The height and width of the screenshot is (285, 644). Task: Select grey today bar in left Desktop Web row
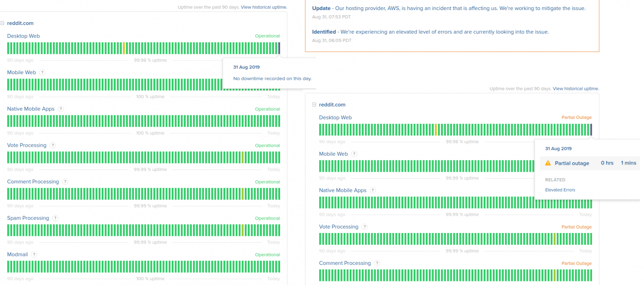click(x=279, y=48)
